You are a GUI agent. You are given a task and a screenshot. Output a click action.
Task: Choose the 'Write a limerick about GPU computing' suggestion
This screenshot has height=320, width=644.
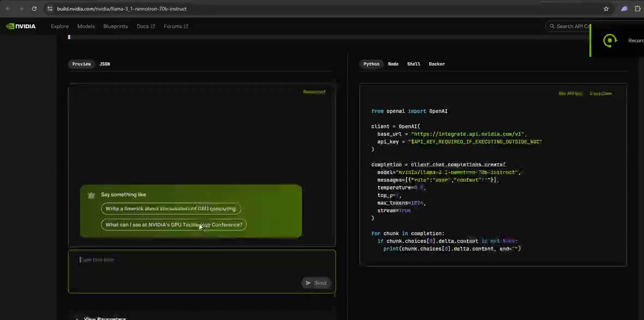(171, 209)
